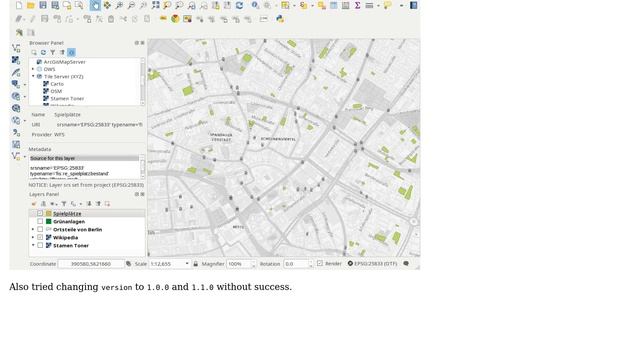Toggle the Render checkbox in status bar
640x360 pixels.
[320, 264]
